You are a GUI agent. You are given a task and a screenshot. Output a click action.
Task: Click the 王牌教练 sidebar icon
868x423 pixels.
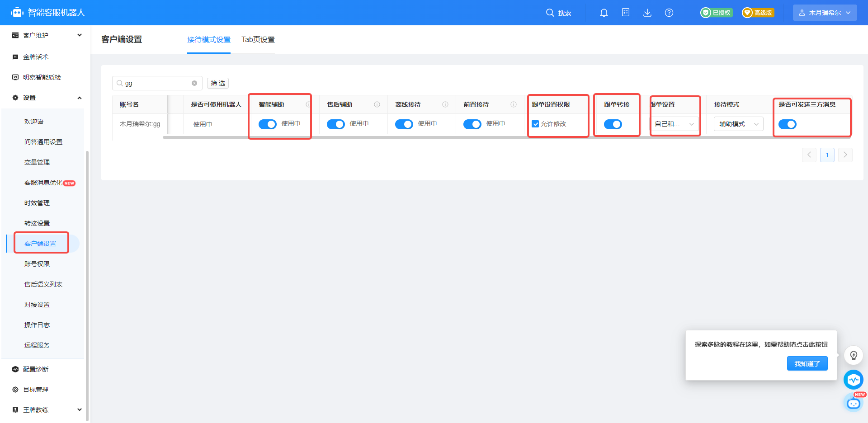click(15, 410)
